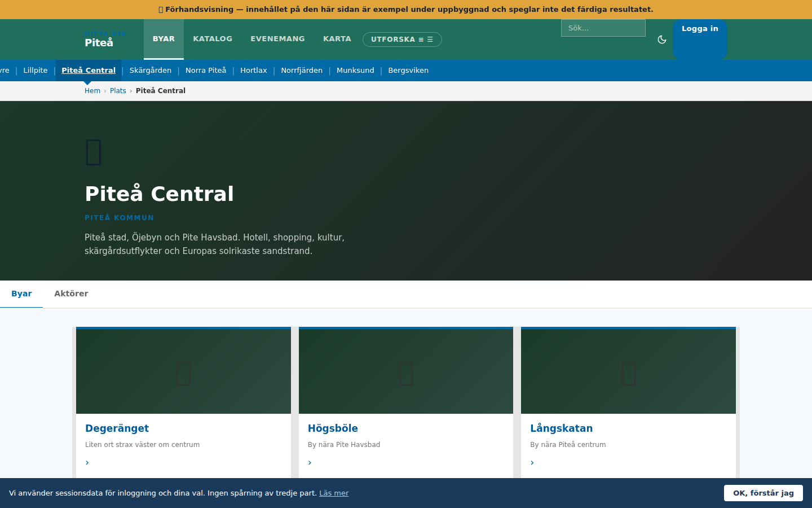The image size is (812, 508).
Task: Open the Norra Piteå area
Action: point(206,71)
